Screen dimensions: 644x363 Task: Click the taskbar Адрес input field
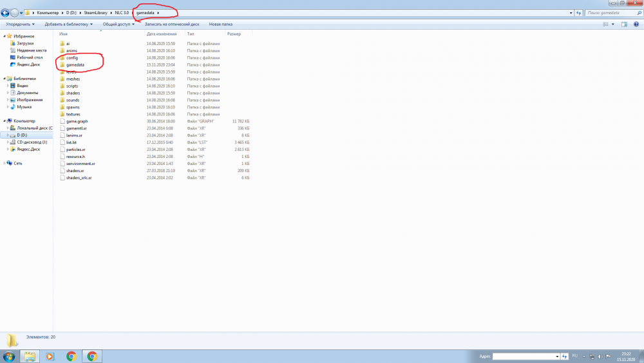tap(526, 357)
